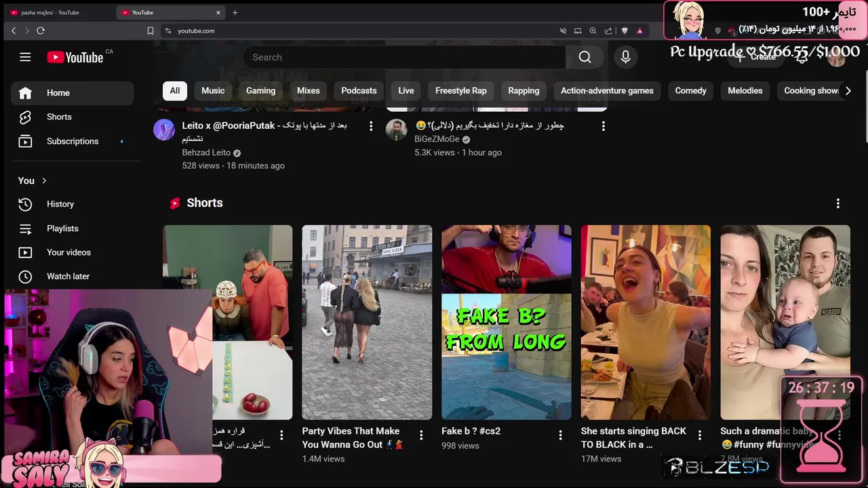This screenshot has width=868, height=488.
Task: Show more chips with the right chevron
Action: 848,91
